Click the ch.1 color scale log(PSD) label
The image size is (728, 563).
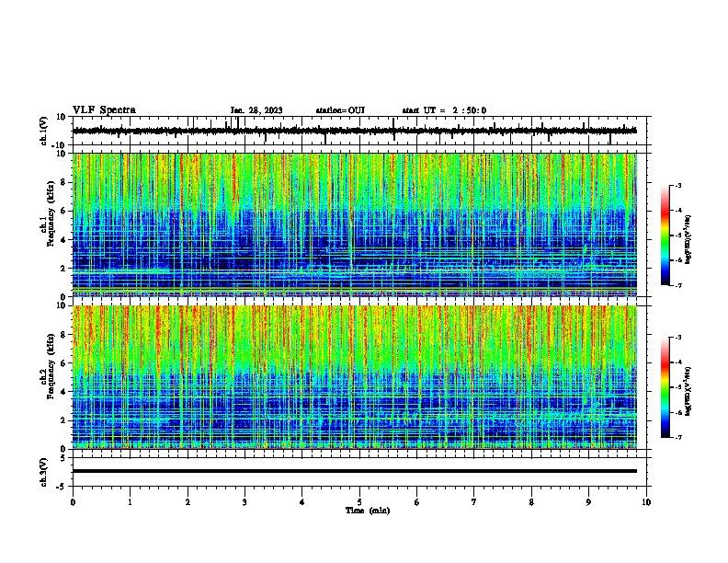click(688, 240)
